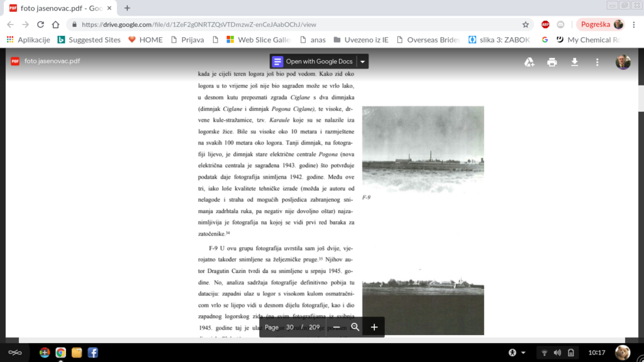Click the current page number field
This screenshot has height=362, width=644.
289,327
